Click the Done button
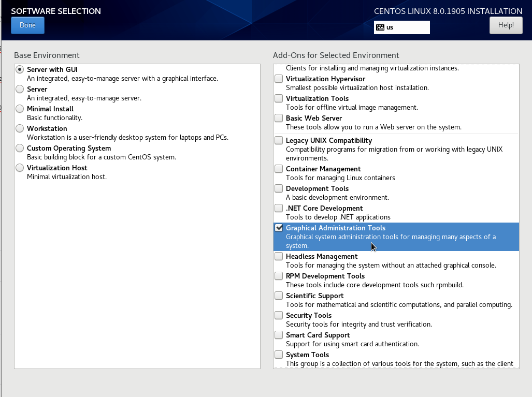This screenshot has width=532, height=397. [x=27, y=25]
